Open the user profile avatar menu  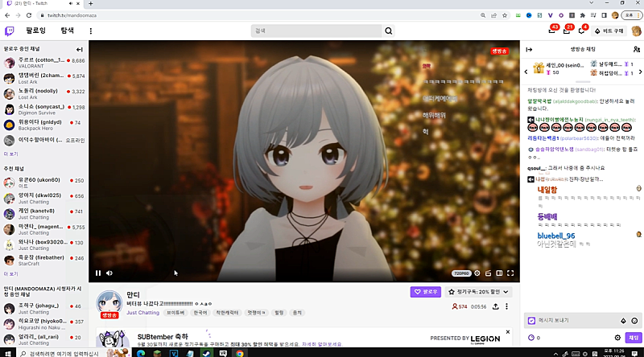point(636,31)
